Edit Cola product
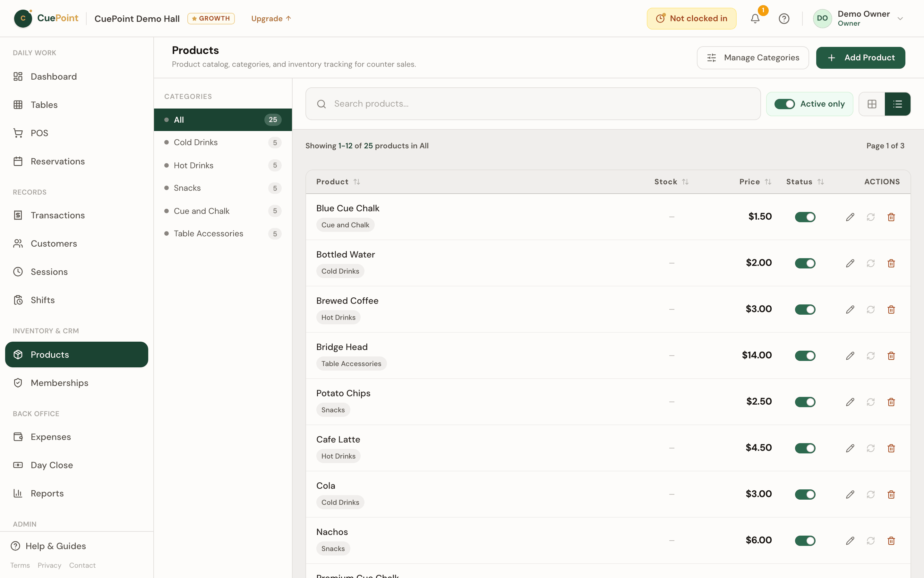924x578 pixels. pyautogui.click(x=850, y=495)
